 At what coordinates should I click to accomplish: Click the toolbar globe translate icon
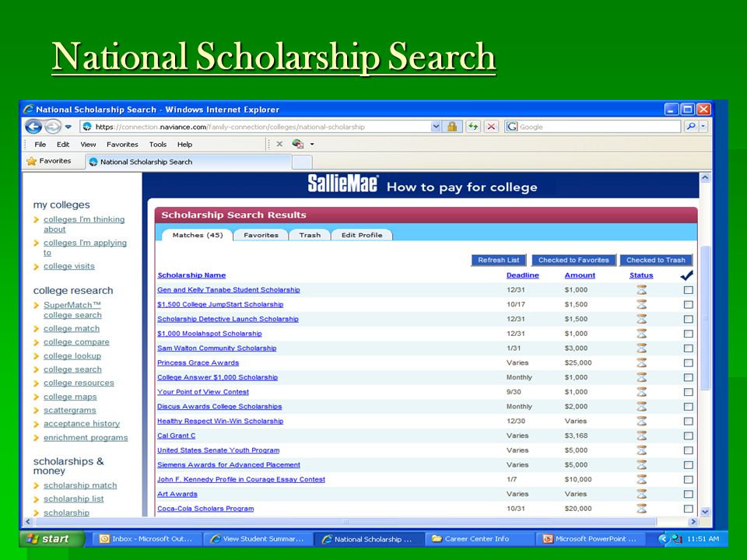click(298, 144)
